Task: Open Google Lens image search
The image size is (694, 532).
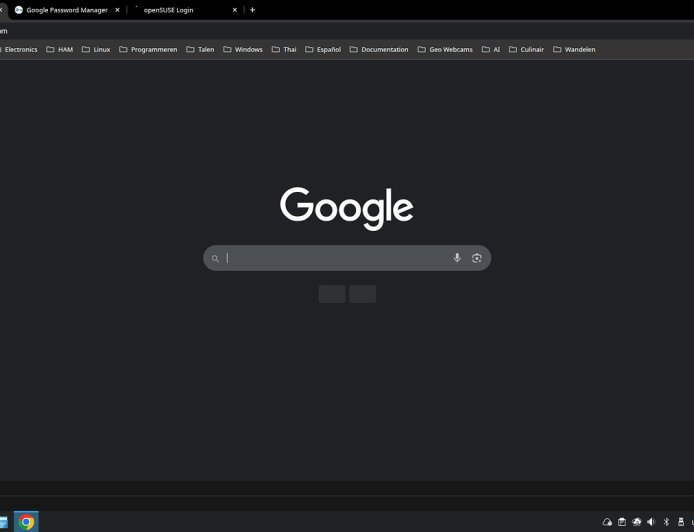Action: (477, 258)
